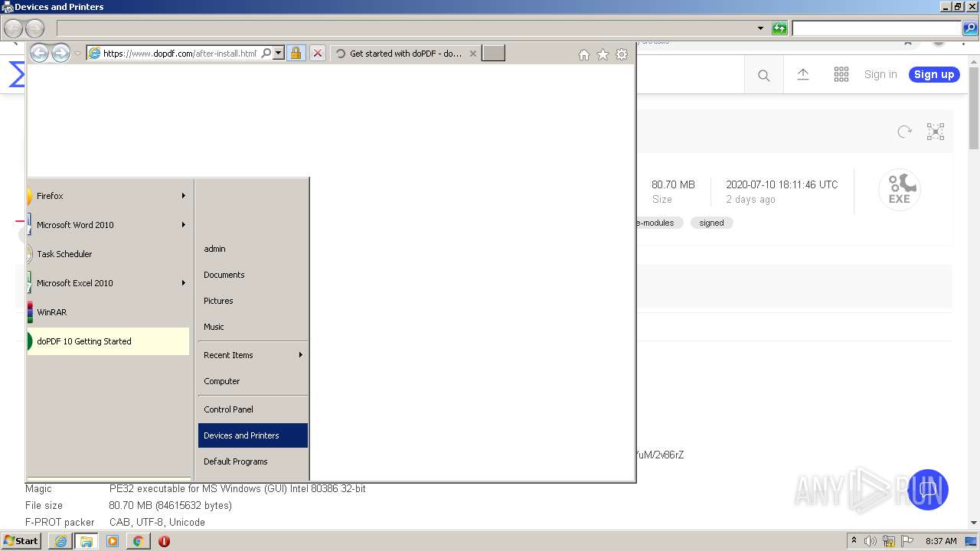Viewport: 980px width, 551px height.
Task: Click the explorer search box
Action: pos(877,28)
